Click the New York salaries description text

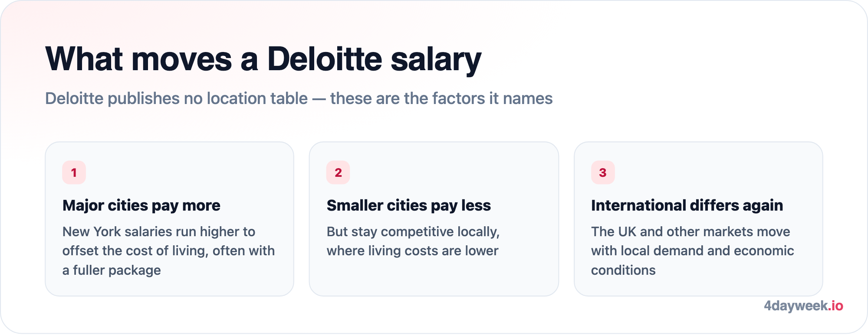tap(168, 251)
